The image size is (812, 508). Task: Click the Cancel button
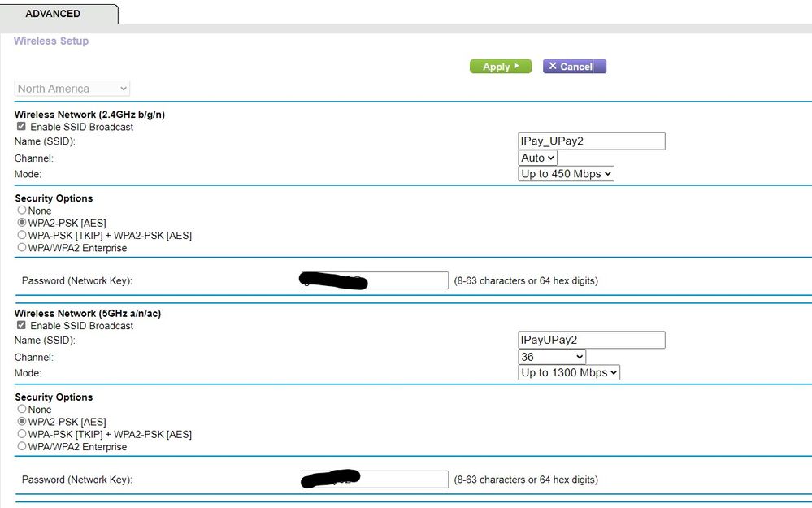click(574, 66)
